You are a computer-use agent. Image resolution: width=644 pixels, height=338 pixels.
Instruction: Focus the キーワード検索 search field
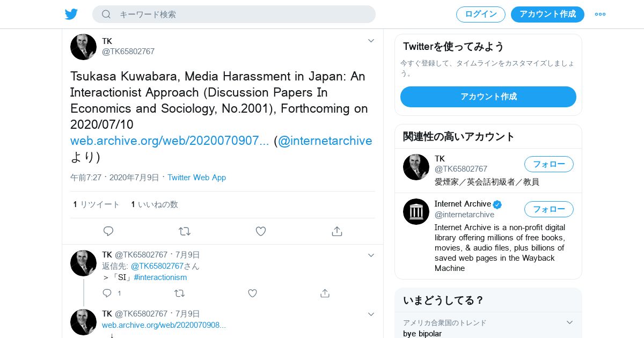click(x=241, y=14)
